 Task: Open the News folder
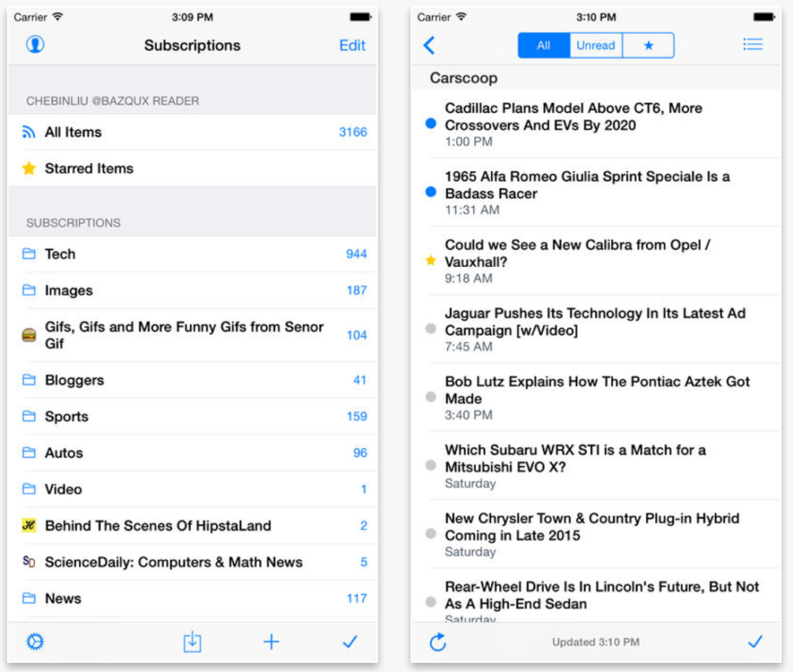[x=193, y=598]
